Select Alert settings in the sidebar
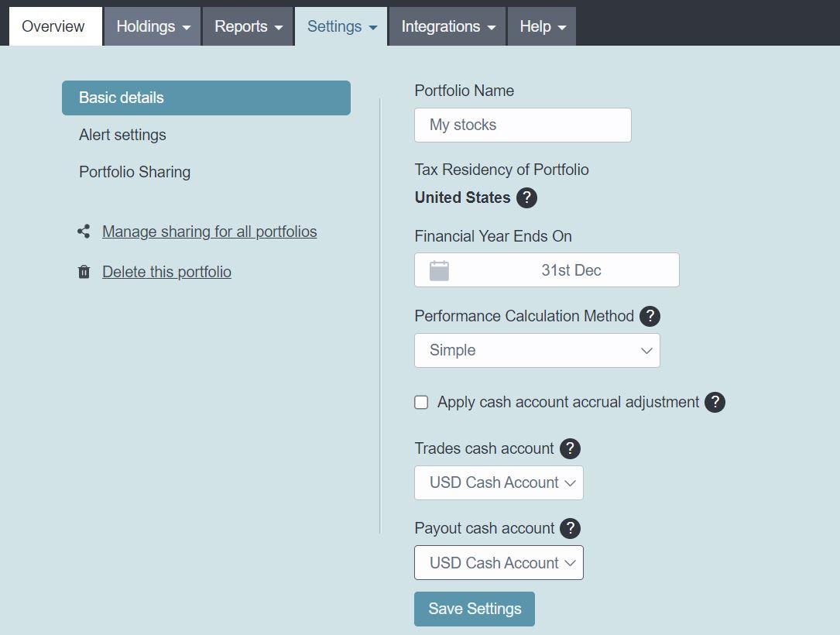The image size is (840, 635). coord(122,135)
